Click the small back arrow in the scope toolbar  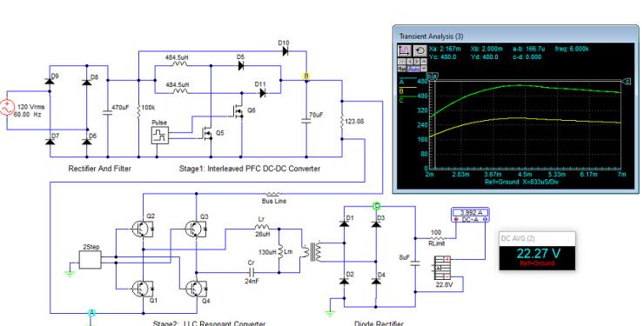[x=410, y=62]
